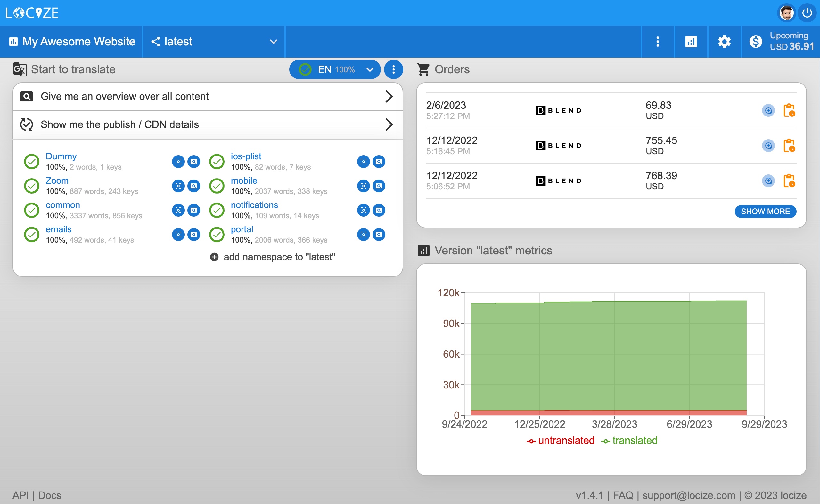Click the clipboard icon on 69.83 USD order
This screenshot has height=504, width=820.
[789, 110]
